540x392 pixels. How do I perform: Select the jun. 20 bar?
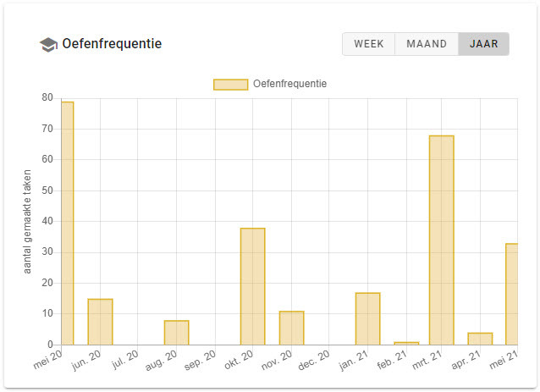pyautogui.click(x=100, y=322)
